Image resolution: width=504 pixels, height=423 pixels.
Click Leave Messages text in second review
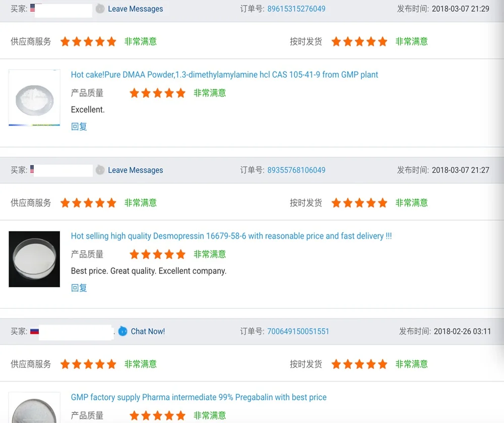pos(135,170)
